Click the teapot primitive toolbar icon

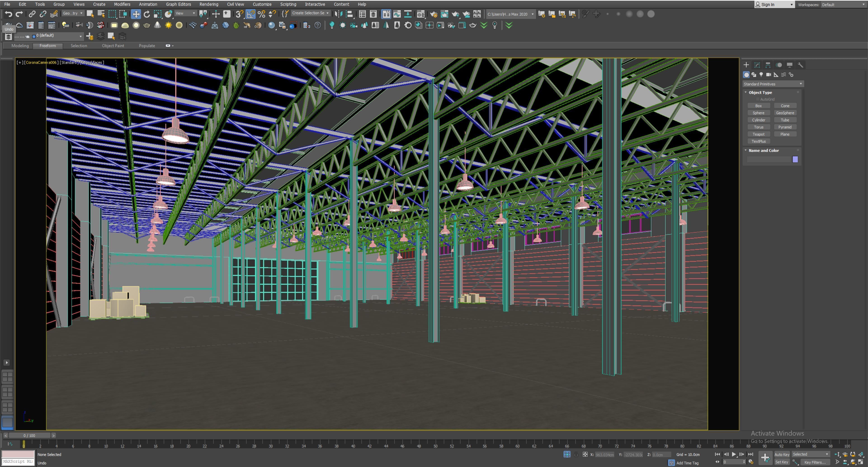(x=146, y=25)
